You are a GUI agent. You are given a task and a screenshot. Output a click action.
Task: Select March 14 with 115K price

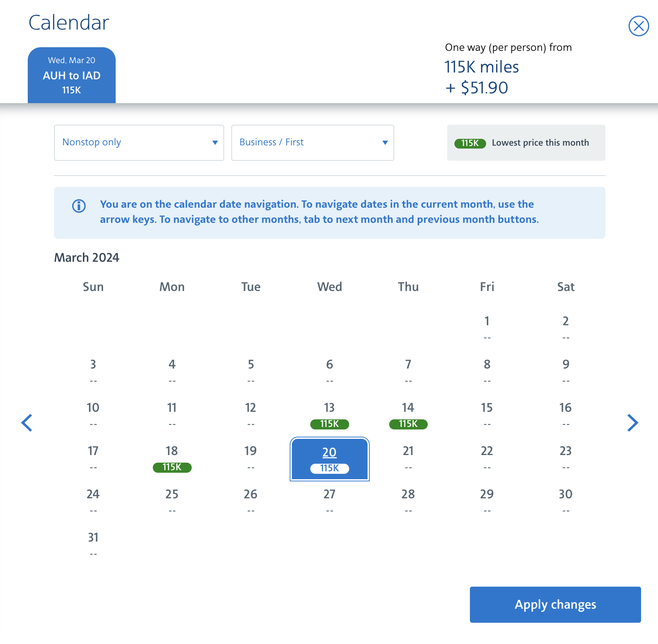[x=408, y=415]
